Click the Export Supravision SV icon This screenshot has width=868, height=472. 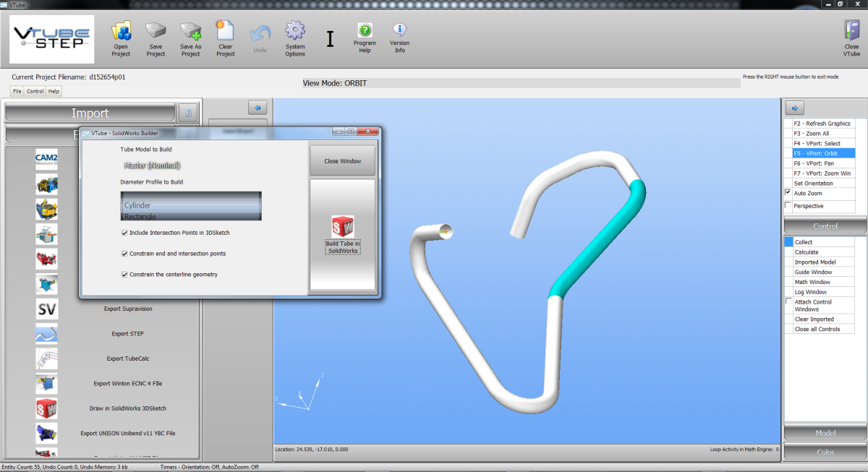click(47, 309)
